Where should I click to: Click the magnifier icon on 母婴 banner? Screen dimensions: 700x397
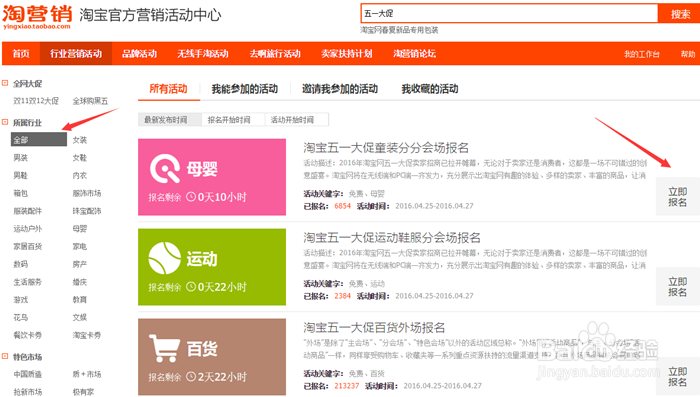pyautogui.click(x=165, y=169)
